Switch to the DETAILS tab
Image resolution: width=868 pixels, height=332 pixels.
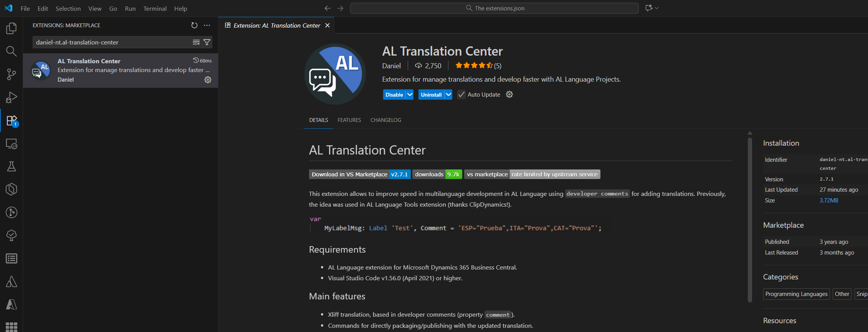tap(319, 120)
